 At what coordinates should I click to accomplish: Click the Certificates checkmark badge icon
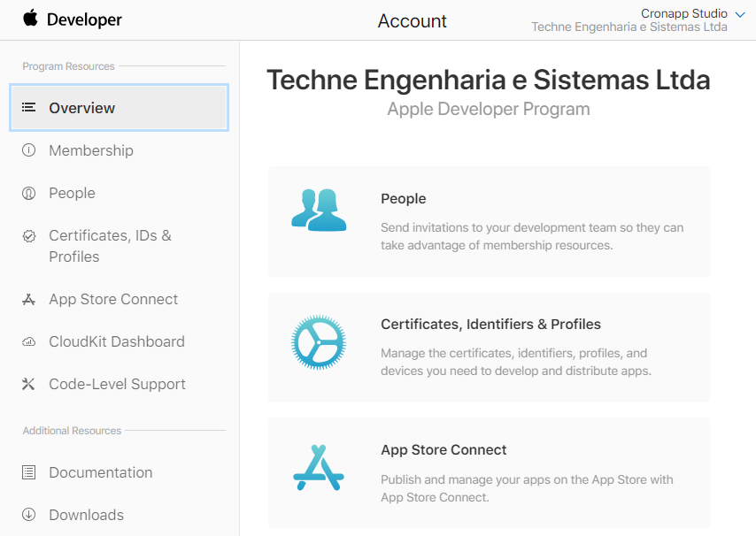click(x=29, y=236)
